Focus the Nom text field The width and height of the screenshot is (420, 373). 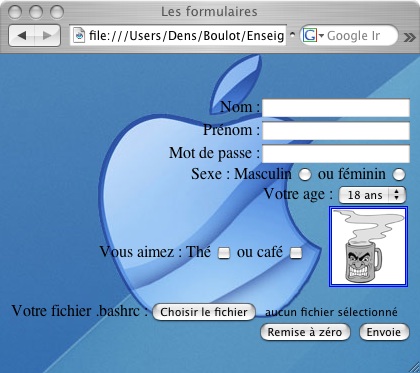point(336,108)
